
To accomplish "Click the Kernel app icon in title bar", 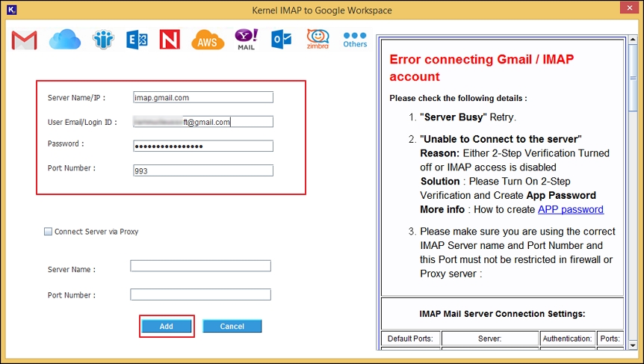I will tap(11, 10).
